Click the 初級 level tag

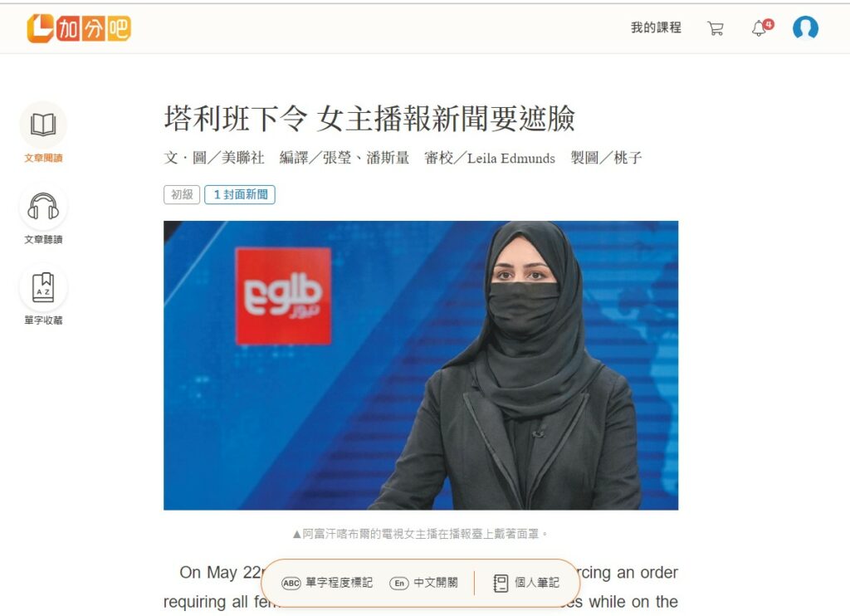(x=182, y=194)
